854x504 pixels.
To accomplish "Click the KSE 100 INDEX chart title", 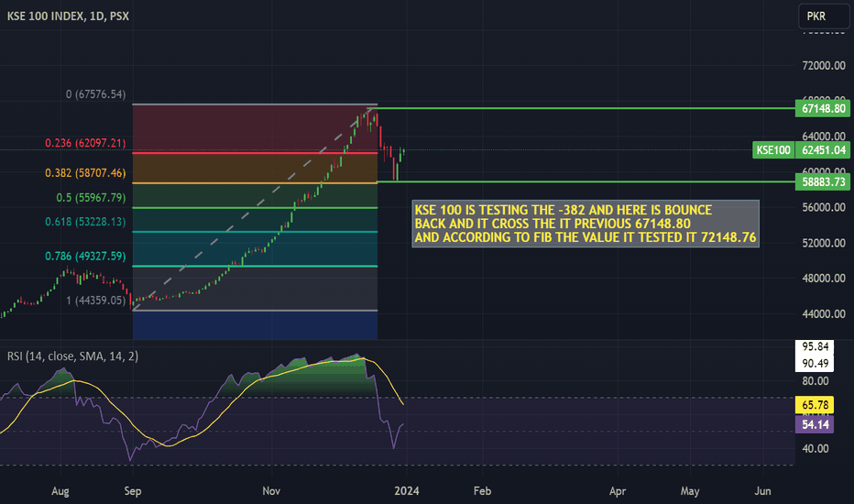I will [x=68, y=16].
